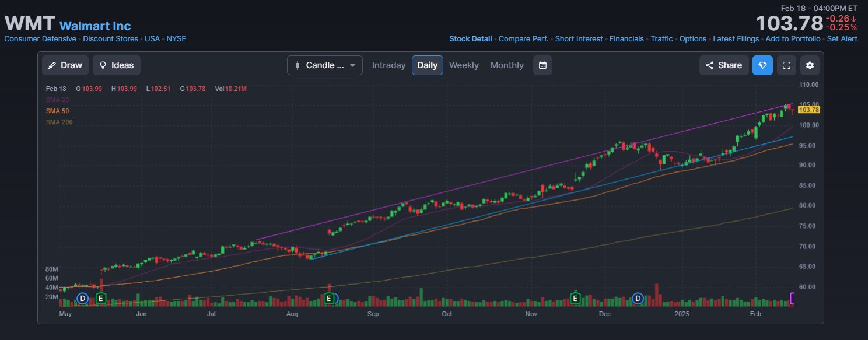
Task: Click the -0.25% change value
Action: (x=841, y=27)
